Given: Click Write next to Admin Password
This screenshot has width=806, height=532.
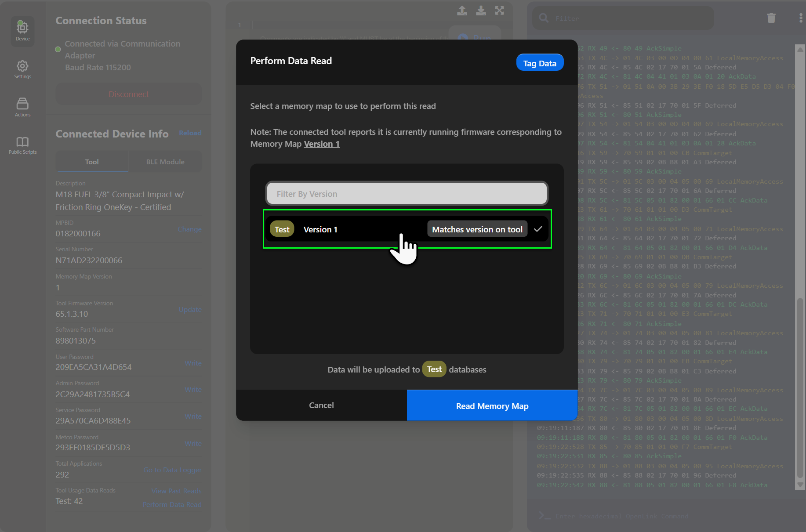Looking at the screenshot, I should [x=193, y=390].
